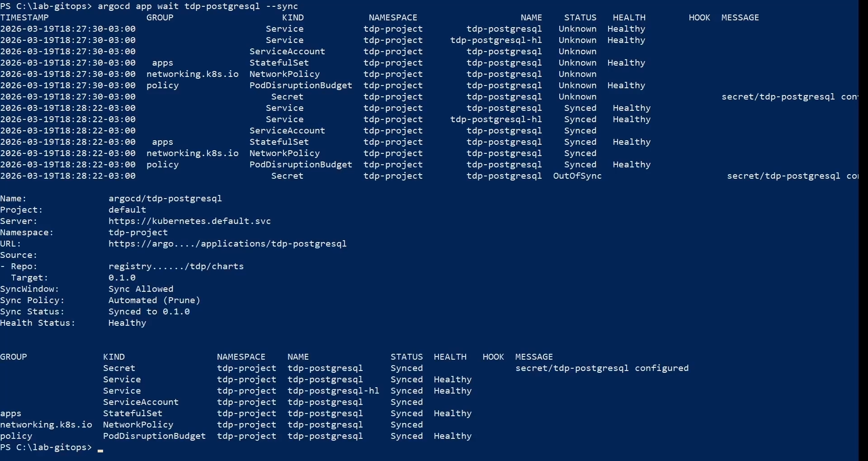Click the https://kubernetes.default.svc server URL
The height and width of the screenshot is (461, 868).
[189, 221]
